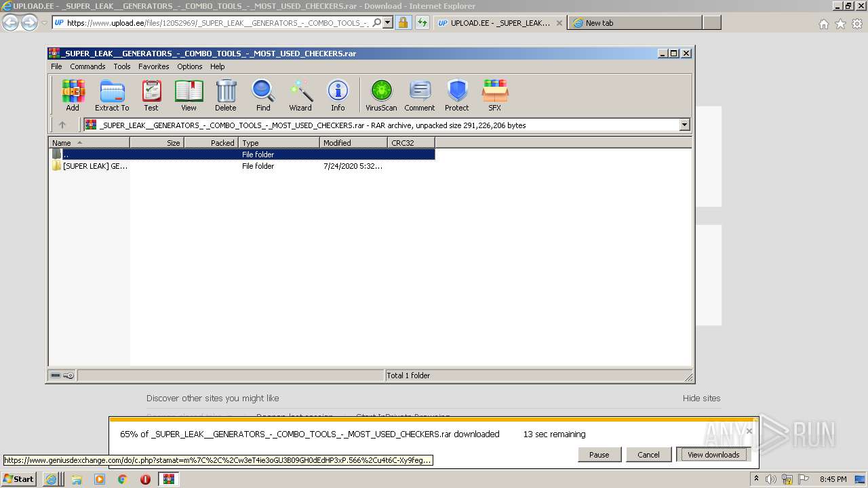Sort by Size column header
Image resolution: width=868 pixels, height=488 pixels.
coord(157,143)
